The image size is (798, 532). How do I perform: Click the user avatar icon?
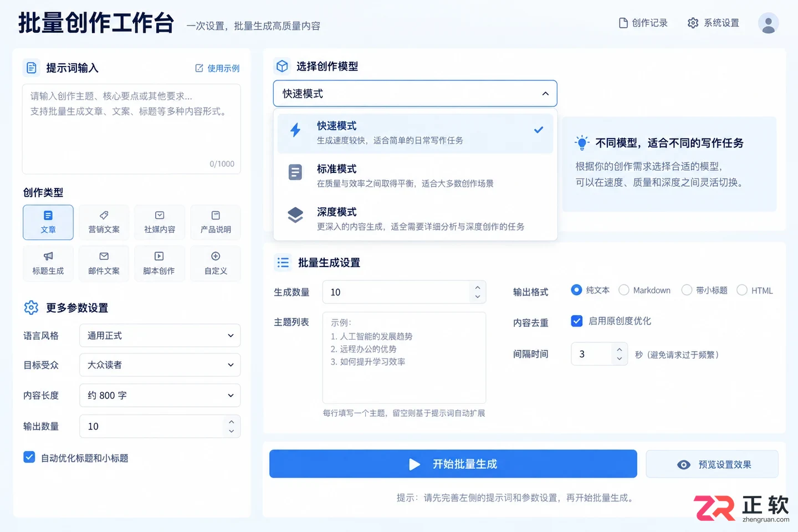pyautogui.click(x=768, y=23)
